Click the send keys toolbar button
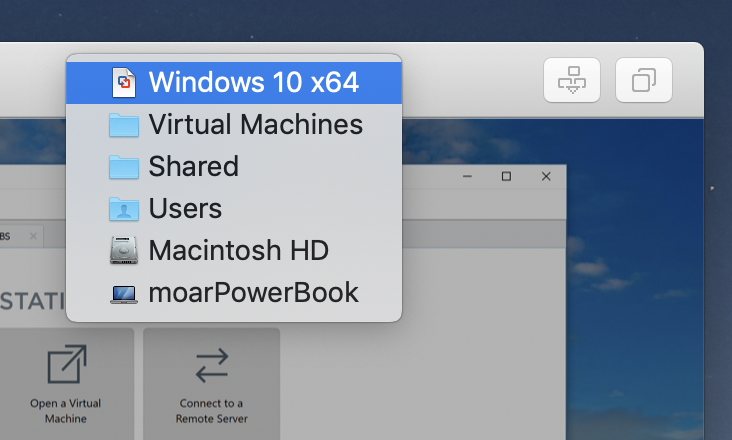Image resolution: width=732 pixels, height=440 pixels. [x=571, y=80]
